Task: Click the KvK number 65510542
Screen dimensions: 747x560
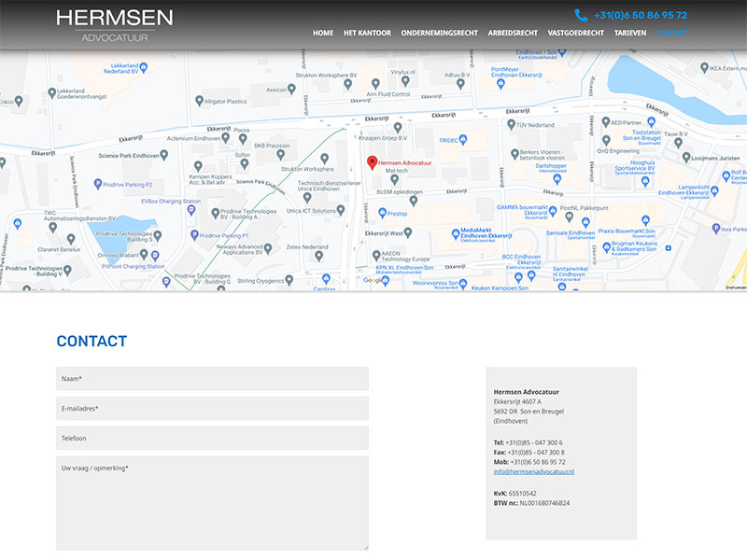Action: [x=522, y=494]
